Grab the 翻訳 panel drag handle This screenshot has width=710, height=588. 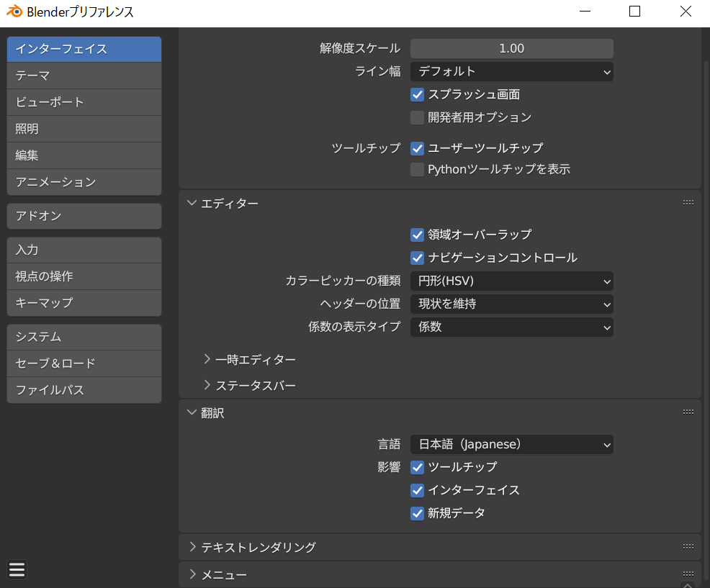point(688,412)
